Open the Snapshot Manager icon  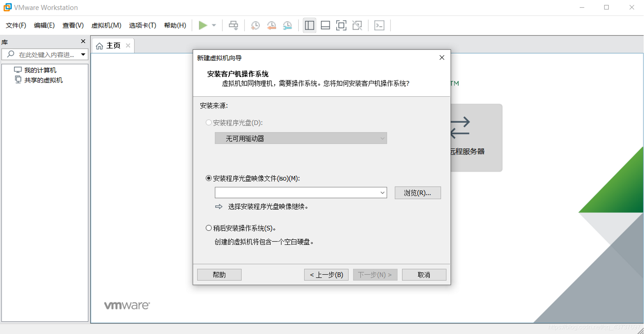click(288, 25)
